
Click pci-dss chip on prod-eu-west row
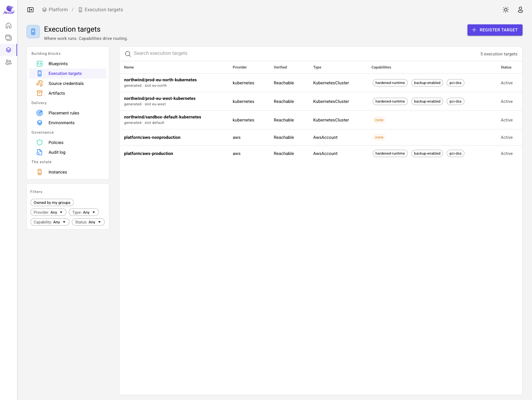click(x=455, y=101)
